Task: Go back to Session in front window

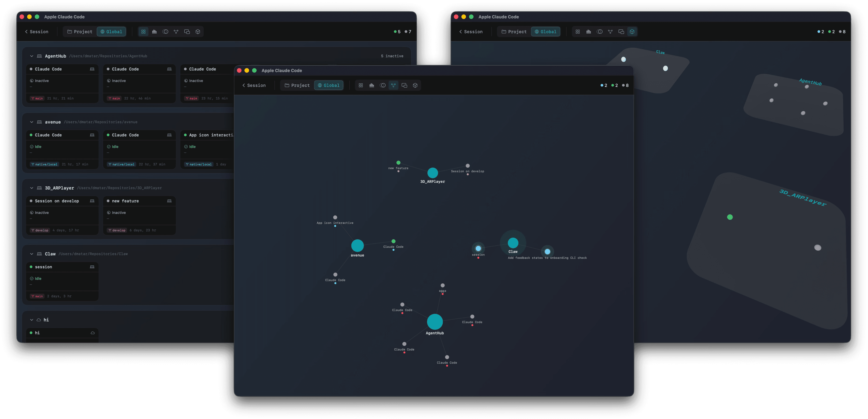Action: (254, 85)
